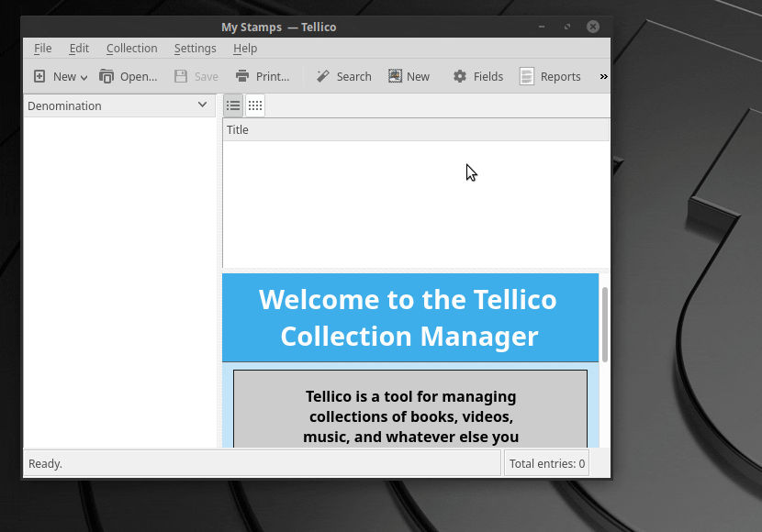
Task: Open collection Fields via gear icon
Action: pos(460,76)
